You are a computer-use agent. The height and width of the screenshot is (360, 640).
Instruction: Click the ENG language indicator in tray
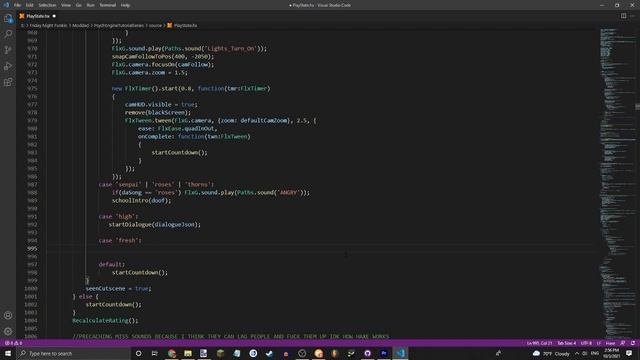click(595, 353)
